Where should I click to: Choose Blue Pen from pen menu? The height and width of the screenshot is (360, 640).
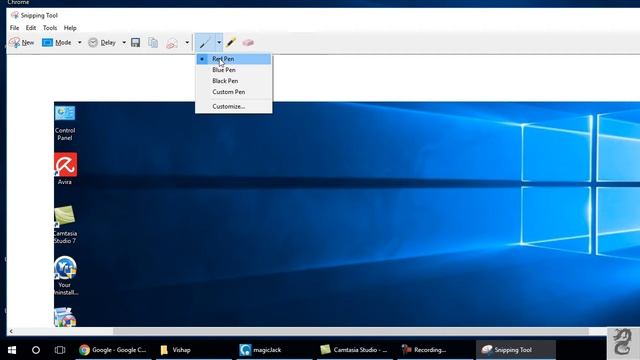[233, 70]
